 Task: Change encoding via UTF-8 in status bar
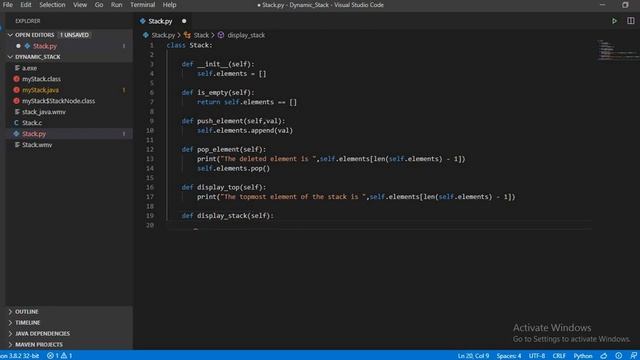pyautogui.click(x=537, y=356)
